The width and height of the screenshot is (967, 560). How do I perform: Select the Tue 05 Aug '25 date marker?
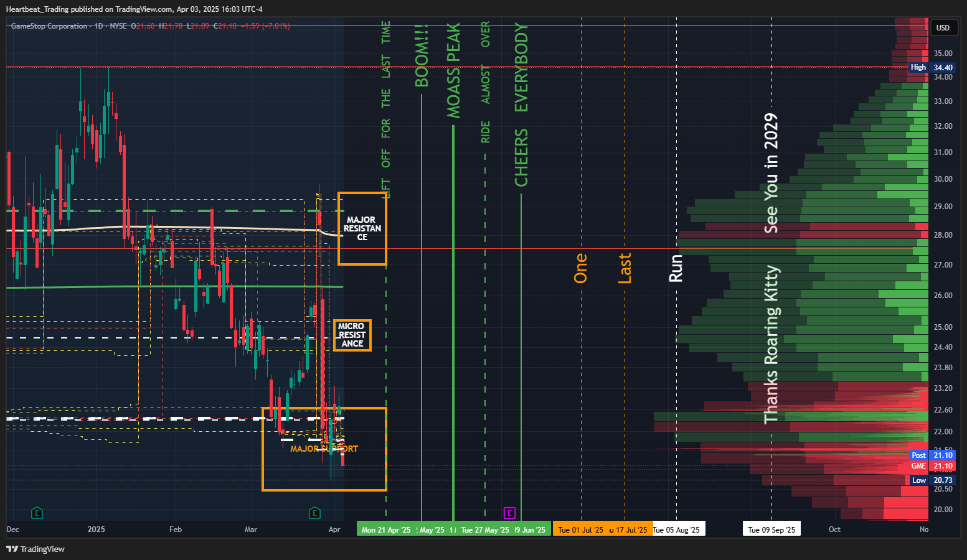677,530
